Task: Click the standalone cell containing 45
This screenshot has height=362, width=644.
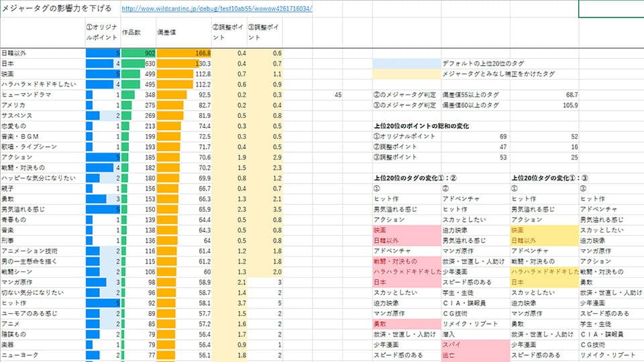Action: (x=338, y=95)
